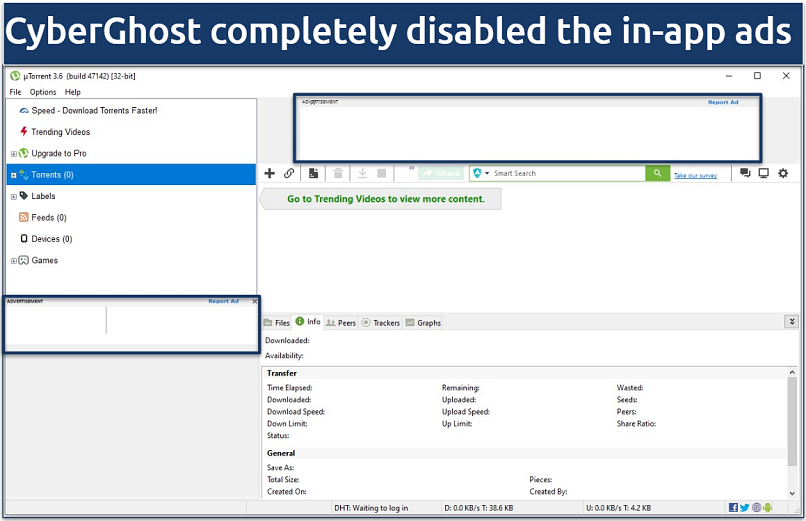The width and height of the screenshot is (806, 521).
Task: Open Feeds (0) in sidebar
Action: coord(49,217)
